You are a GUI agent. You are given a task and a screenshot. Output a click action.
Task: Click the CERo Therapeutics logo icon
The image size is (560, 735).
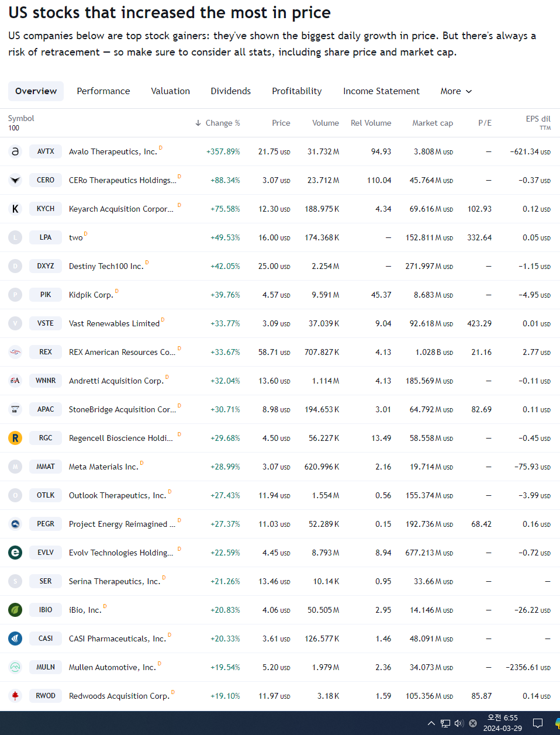click(15, 180)
